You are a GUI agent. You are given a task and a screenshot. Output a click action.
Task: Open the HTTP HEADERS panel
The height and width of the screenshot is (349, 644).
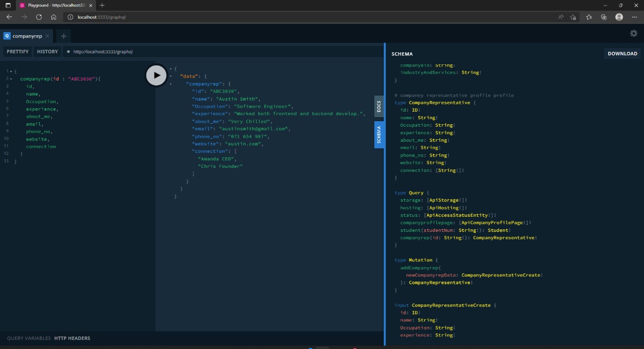[x=72, y=338]
